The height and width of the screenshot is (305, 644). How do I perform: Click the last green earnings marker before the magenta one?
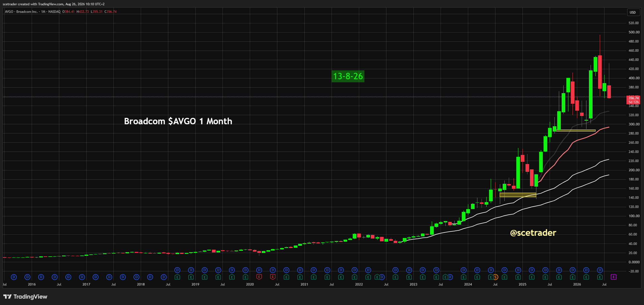pos(600,277)
